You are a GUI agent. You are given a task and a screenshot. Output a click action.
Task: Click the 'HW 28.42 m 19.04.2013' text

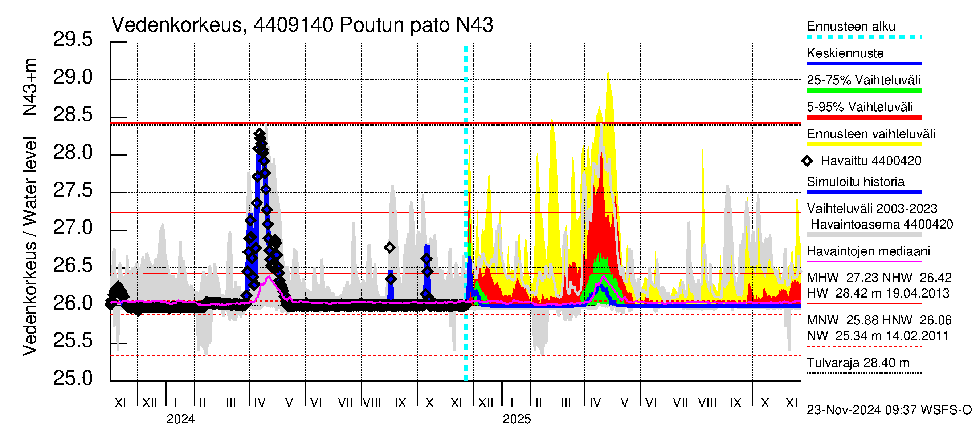coord(878,293)
